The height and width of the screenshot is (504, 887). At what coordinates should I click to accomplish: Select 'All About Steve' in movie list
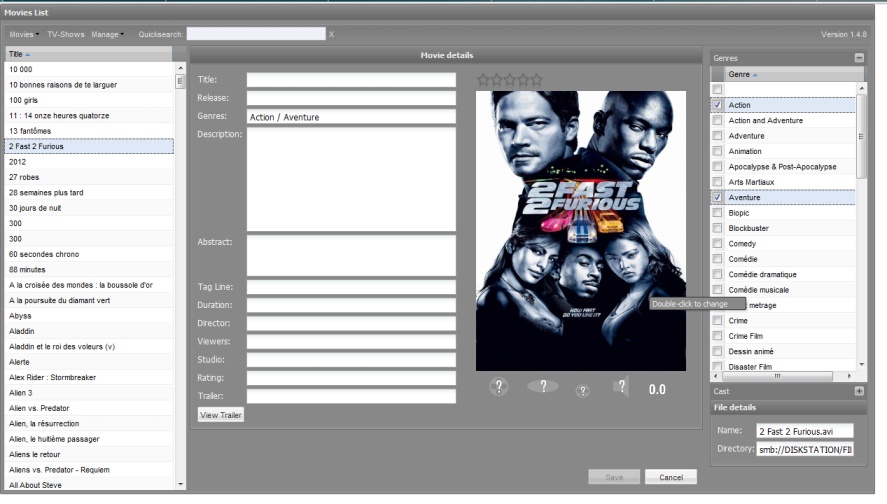pyautogui.click(x=89, y=485)
